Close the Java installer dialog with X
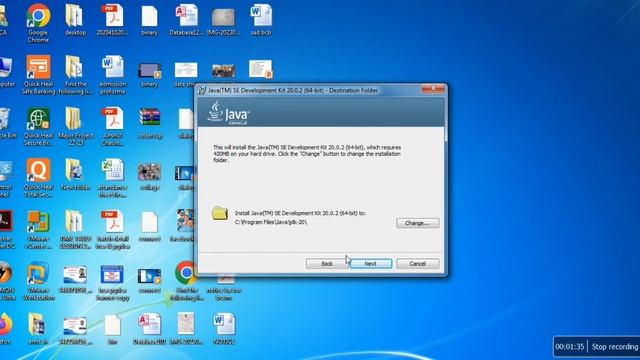The height and width of the screenshot is (360, 640). (x=433, y=88)
